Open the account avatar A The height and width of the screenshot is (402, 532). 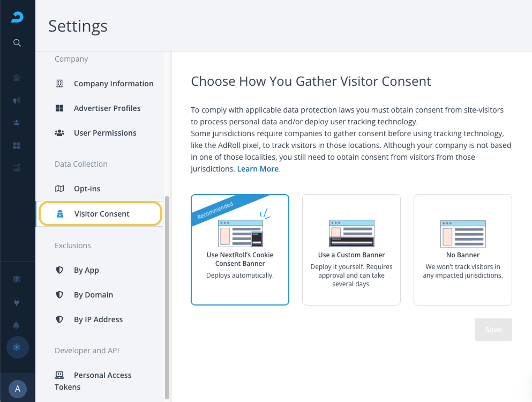pyautogui.click(x=18, y=389)
